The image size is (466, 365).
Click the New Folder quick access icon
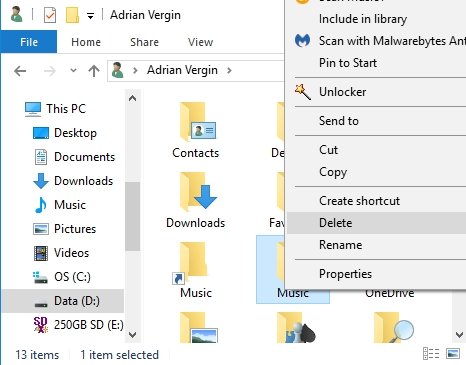click(72, 15)
